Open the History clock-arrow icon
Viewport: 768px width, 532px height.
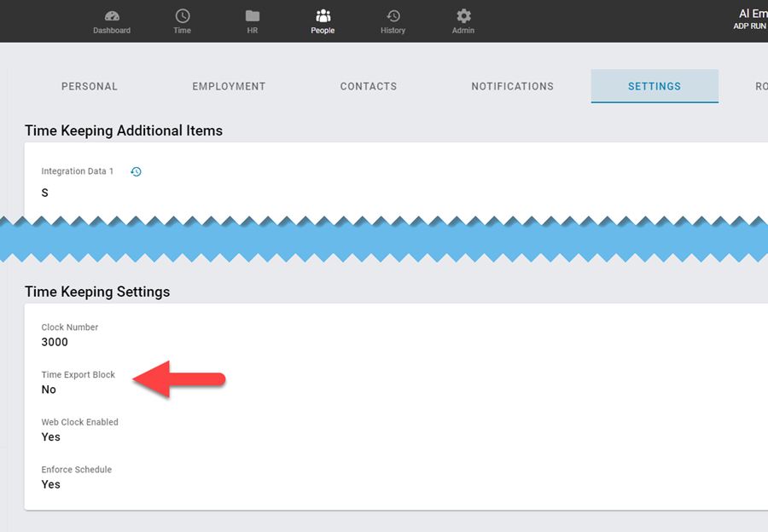pyautogui.click(x=393, y=15)
